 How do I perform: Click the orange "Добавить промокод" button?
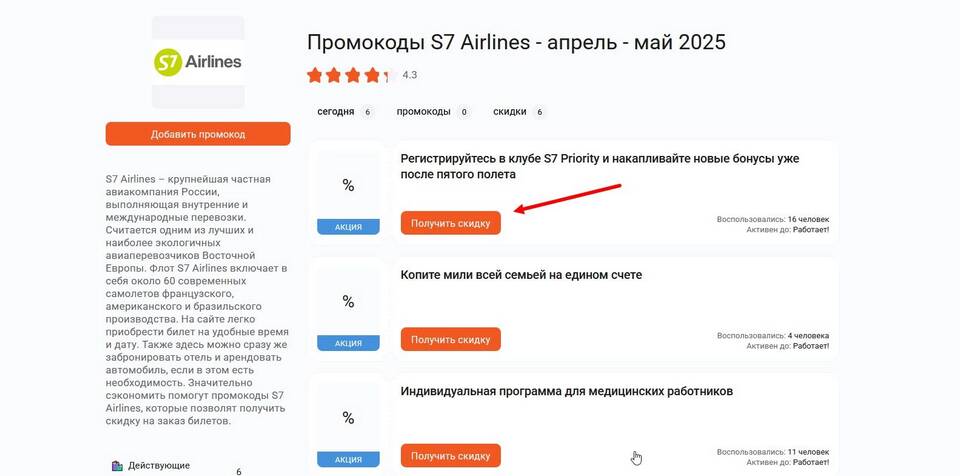[198, 134]
